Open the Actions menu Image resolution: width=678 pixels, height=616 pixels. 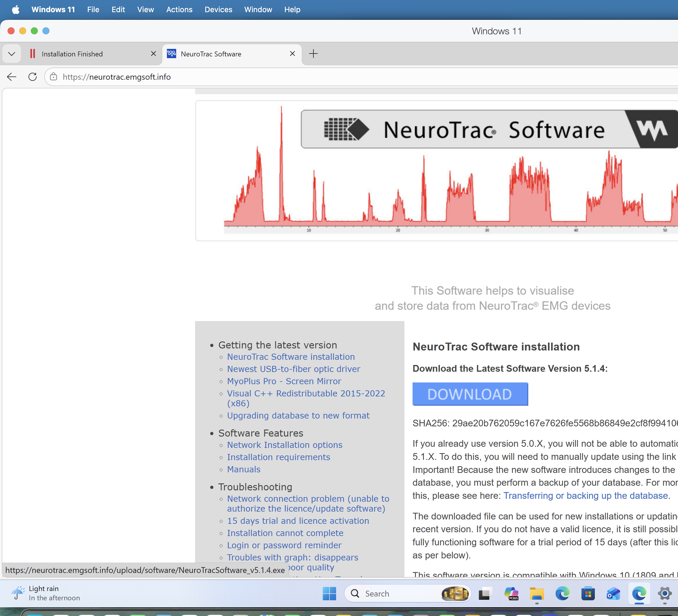point(179,9)
